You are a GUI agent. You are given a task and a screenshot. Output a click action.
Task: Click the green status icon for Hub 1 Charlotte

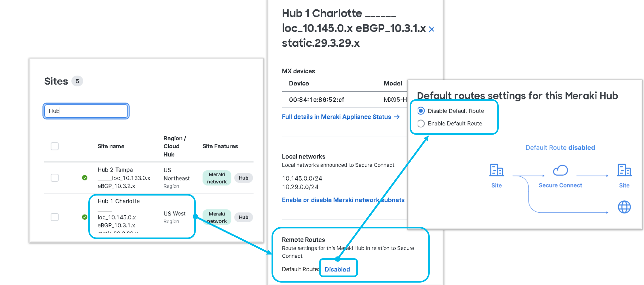point(84,217)
